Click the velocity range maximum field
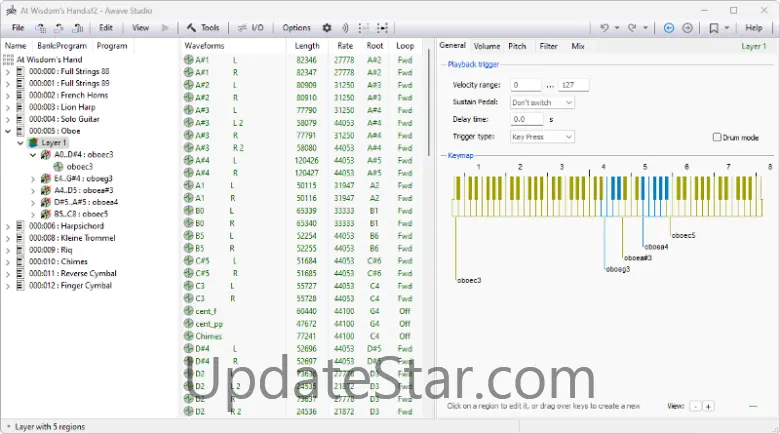Screen dimensions: 780x434 574,85
